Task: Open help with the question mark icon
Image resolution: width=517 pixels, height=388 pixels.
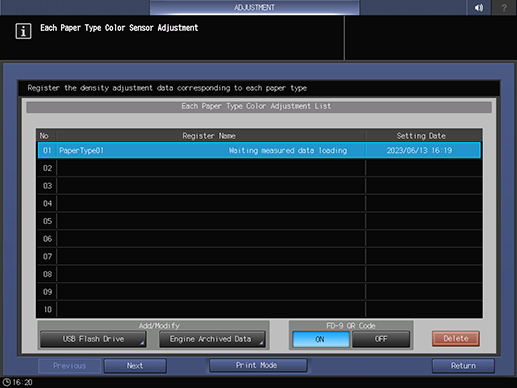Action: [x=504, y=7]
